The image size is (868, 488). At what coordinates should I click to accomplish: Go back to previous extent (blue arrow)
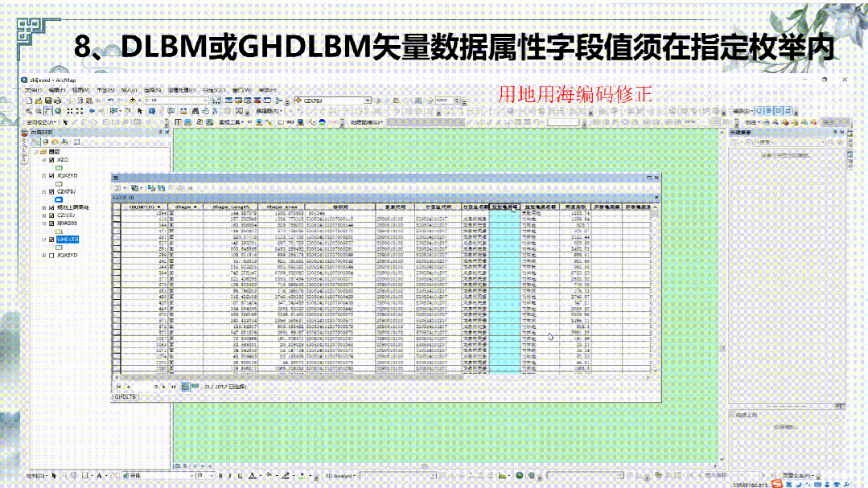[92, 111]
